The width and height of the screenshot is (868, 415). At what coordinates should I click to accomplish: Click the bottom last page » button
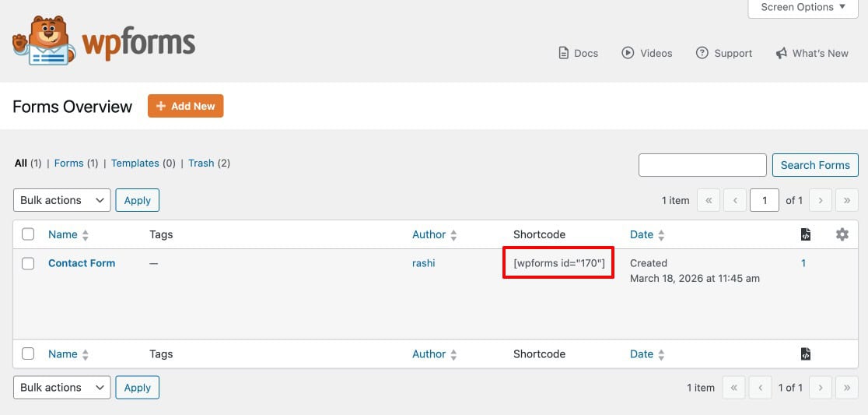coord(847,387)
